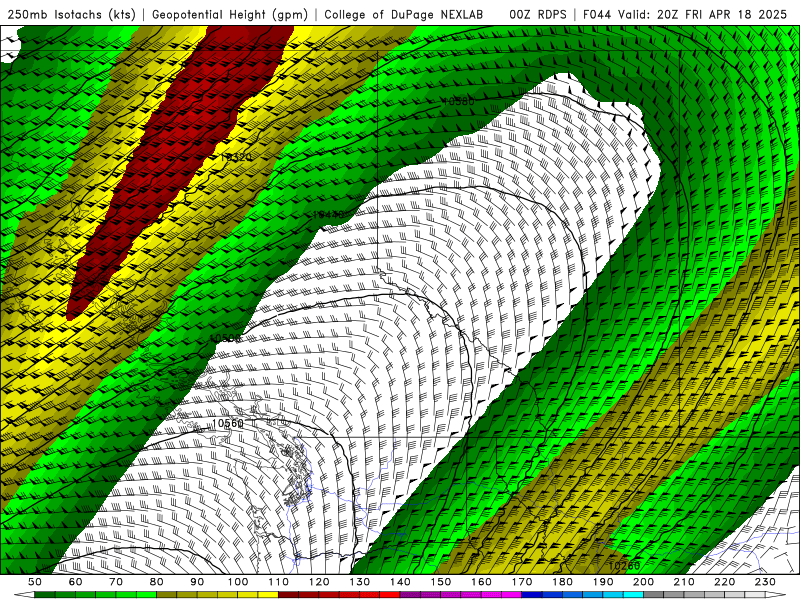Select the bright yellow swatch just before 110

[268, 595]
